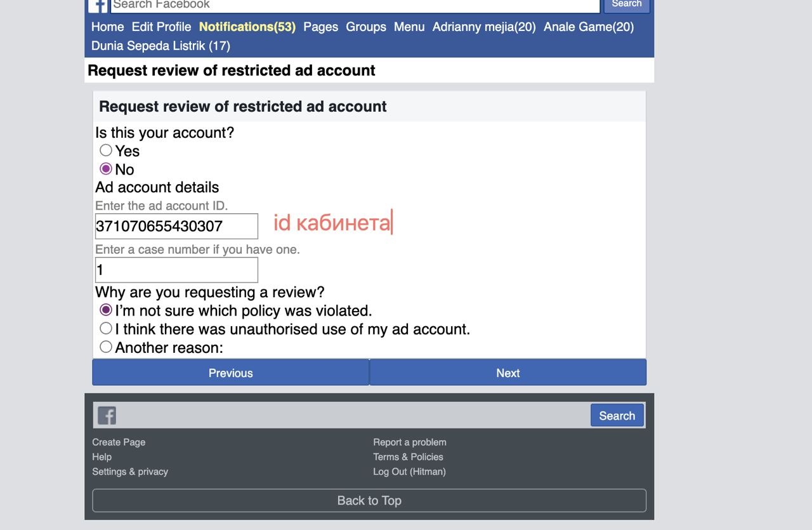Click Log Out (Hitman) link
Viewport: 812px width, 530px height.
(409, 471)
